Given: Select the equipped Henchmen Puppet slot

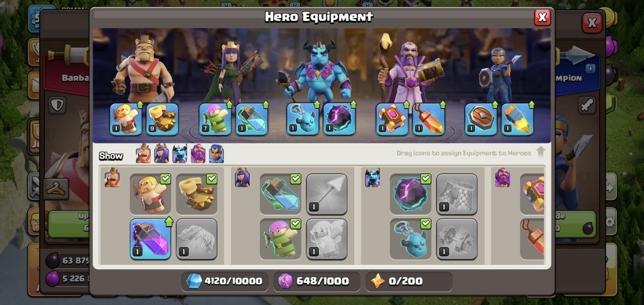Looking at the screenshot, I should pos(303,119).
